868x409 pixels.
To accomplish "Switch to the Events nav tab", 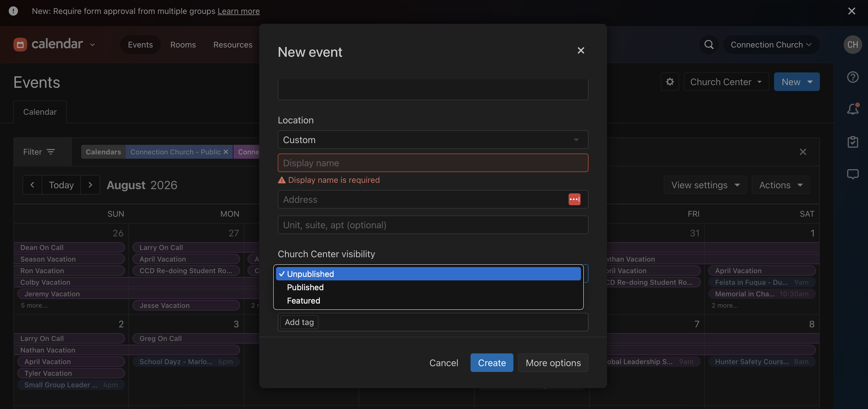I will pos(140,44).
